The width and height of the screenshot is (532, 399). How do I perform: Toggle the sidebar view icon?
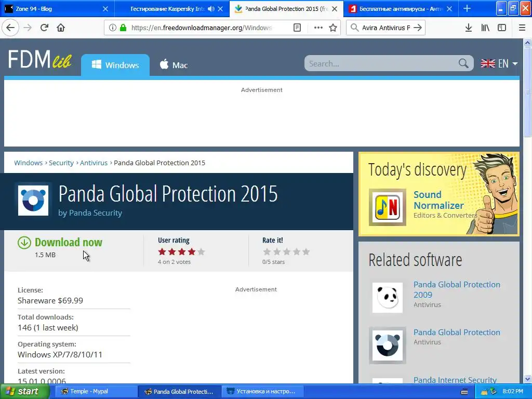tap(502, 28)
